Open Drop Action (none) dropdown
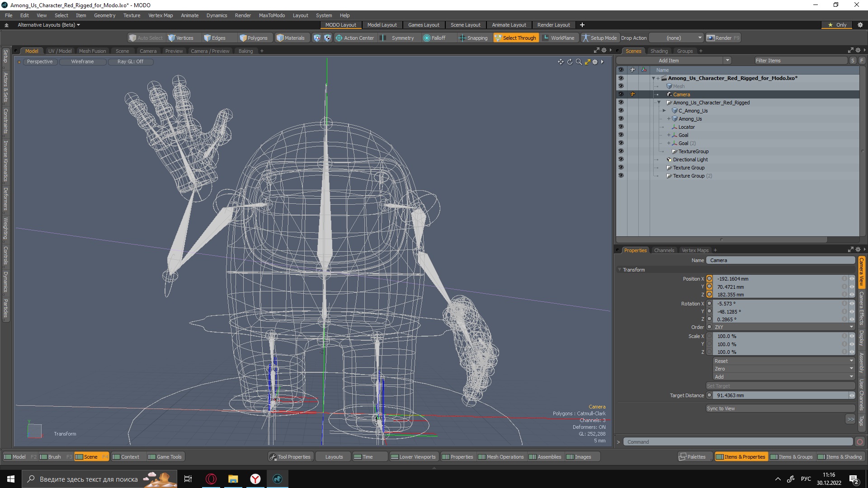Image resolution: width=868 pixels, height=488 pixels. click(x=676, y=38)
